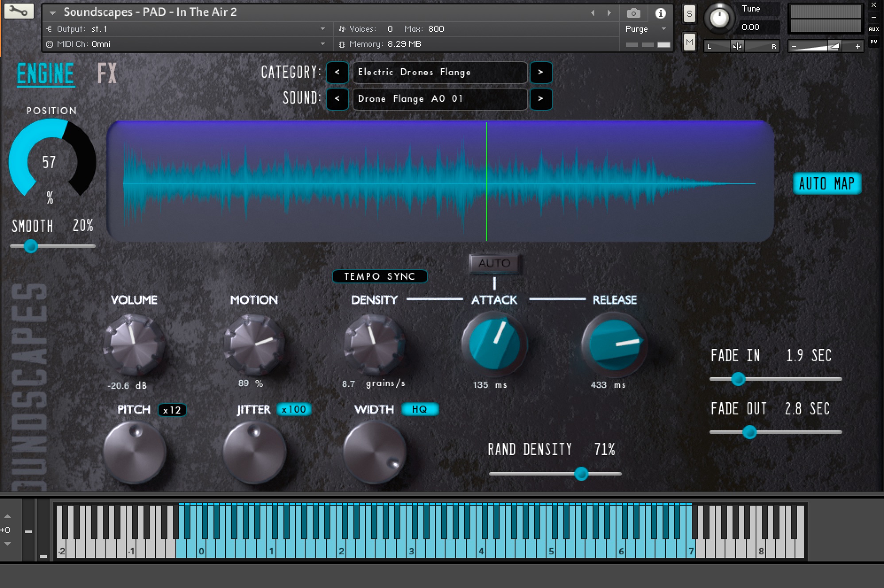This screenshot has height=588, width=884.
Task: Click the Rand Density slider handle
Action: (x=581, y=474)
